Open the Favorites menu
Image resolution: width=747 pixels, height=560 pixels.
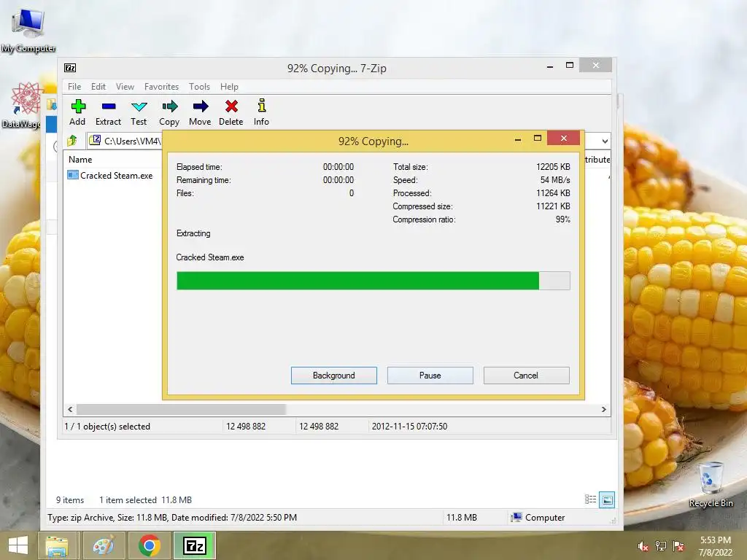click(161, 87)
